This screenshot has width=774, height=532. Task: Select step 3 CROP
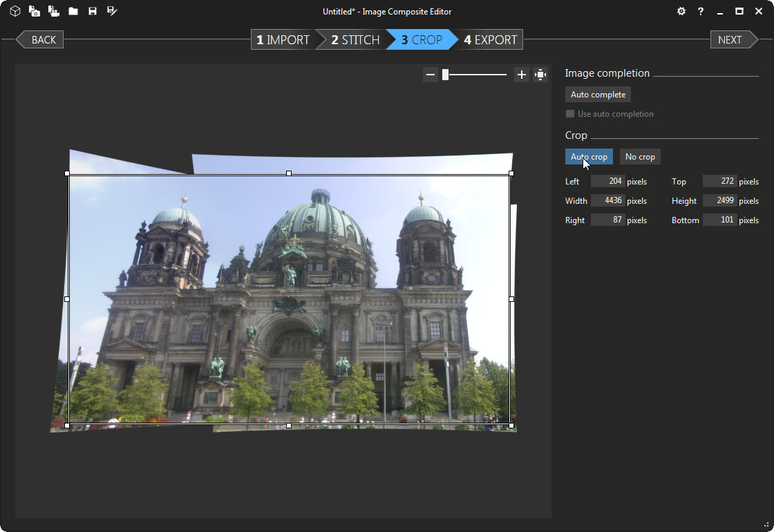click(x=422, y=39)
